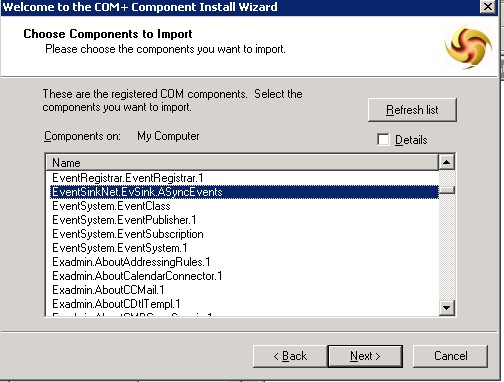Cancel the component install wizard
Viewport: 504px width, 382px height.
click(x=450, y=356)
